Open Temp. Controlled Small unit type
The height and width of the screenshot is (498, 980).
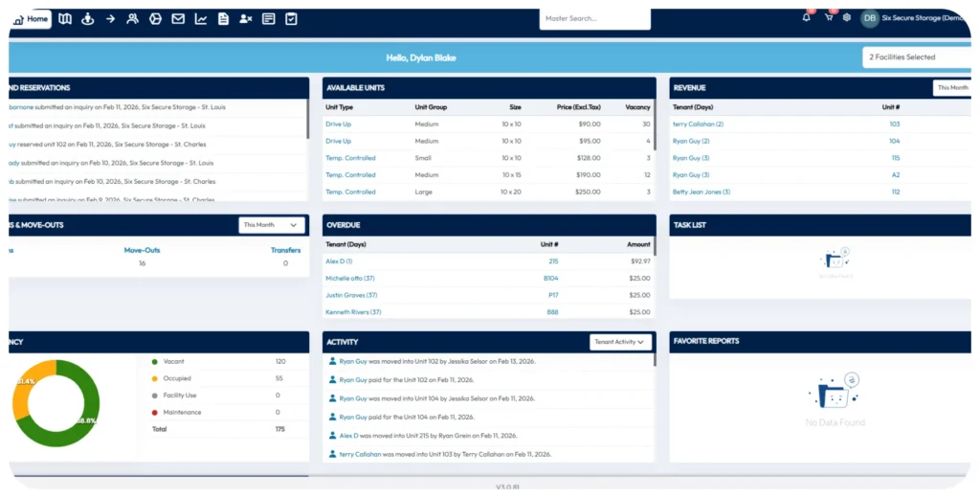(350, 158)
